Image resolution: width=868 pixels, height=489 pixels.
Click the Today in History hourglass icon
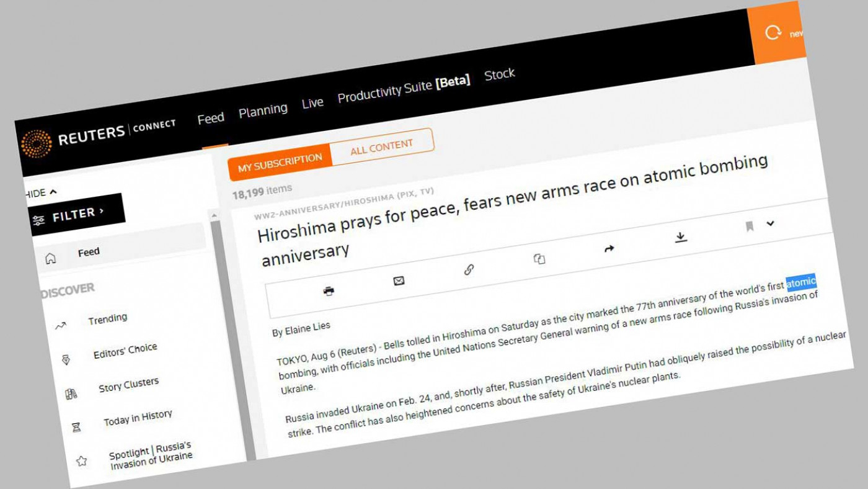[76, 427]
